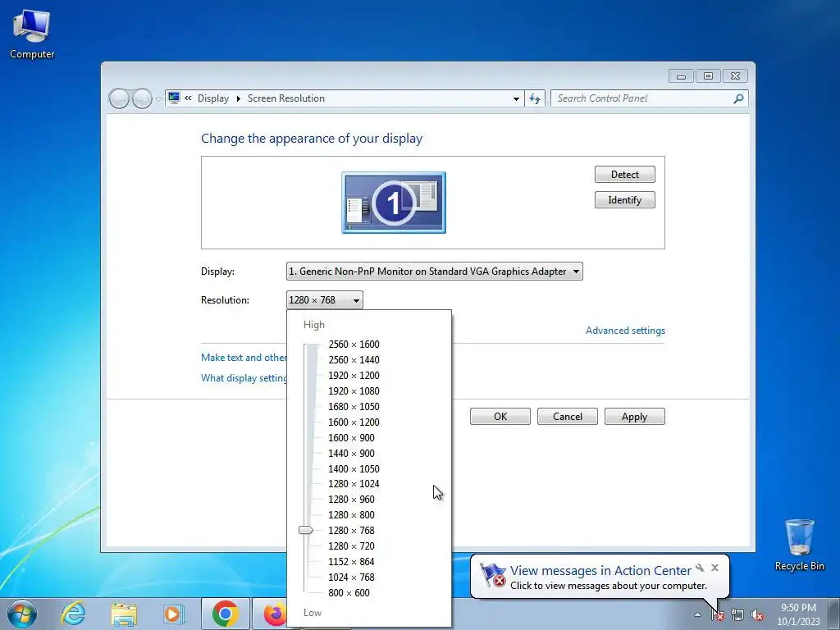
Task: Dismiss the Action Center notification balloon
Action: point(714,568)
